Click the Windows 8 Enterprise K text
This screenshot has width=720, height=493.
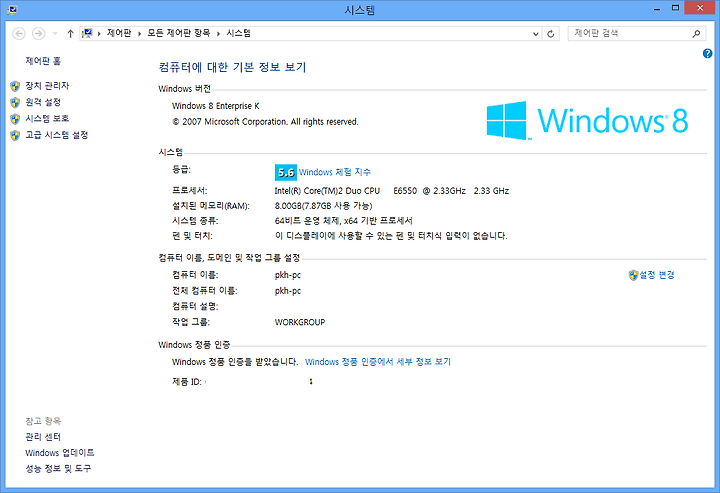point(216,106)
